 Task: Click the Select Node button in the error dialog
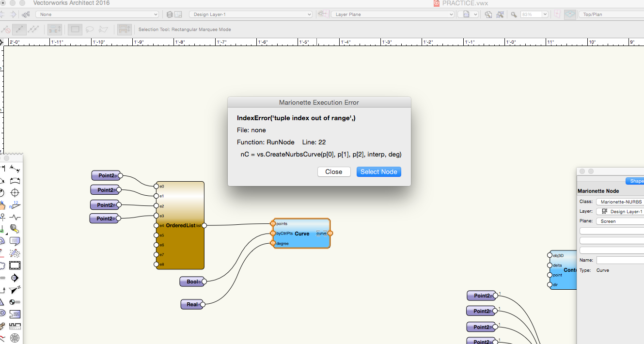(378, 172)
